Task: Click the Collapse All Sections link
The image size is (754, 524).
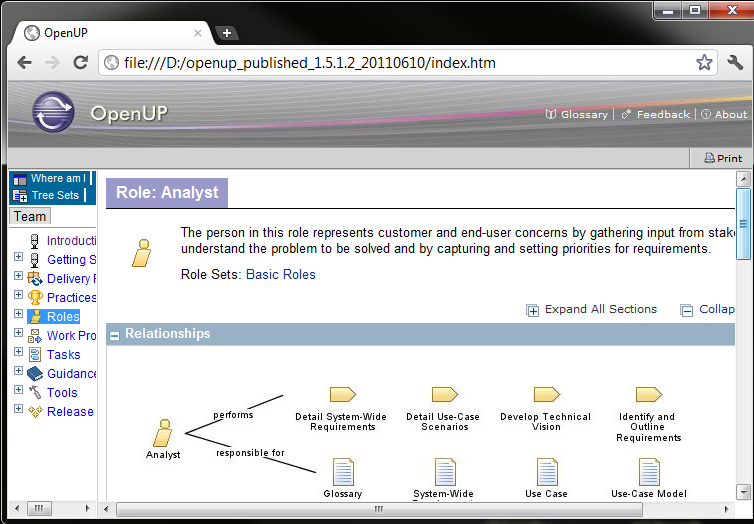Action: pos(707,310)
